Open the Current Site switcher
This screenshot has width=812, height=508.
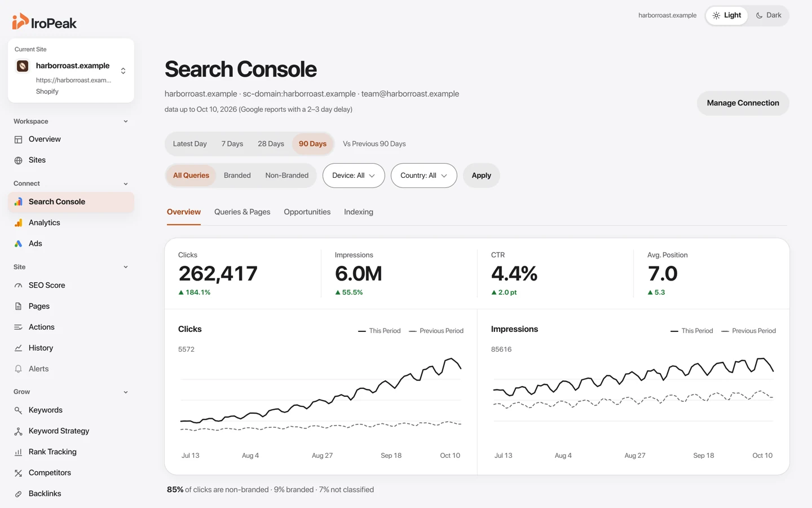click(71, 71)
